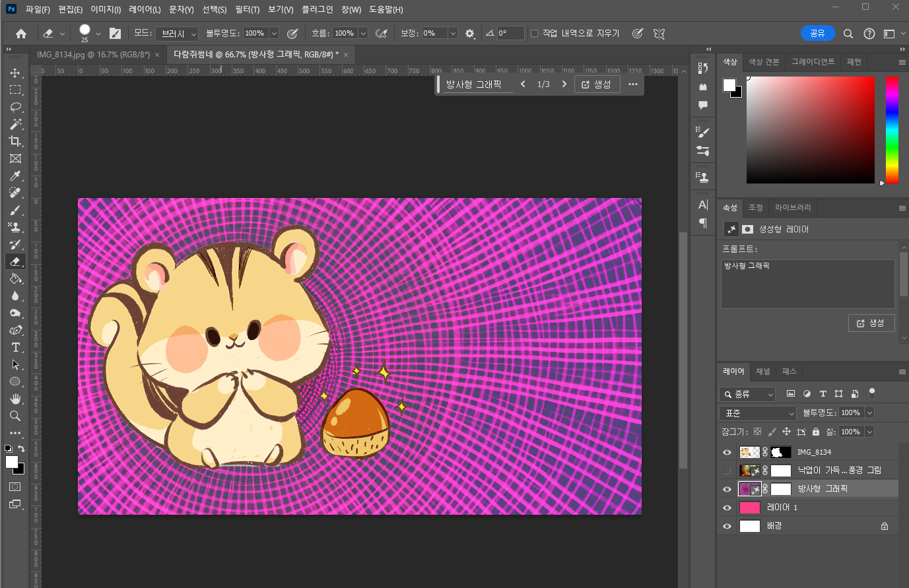This screenshot has width=909, height=588.
Task: Select the Spot Healing Brush tool
Action: tap(15, 193)
